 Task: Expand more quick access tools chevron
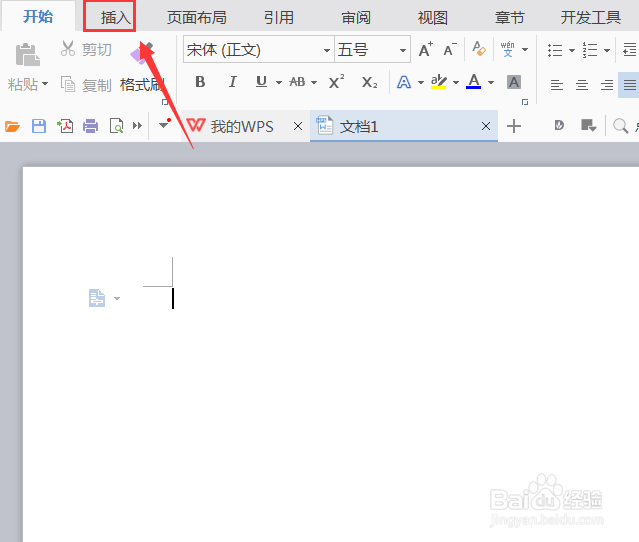pos(137,126)
